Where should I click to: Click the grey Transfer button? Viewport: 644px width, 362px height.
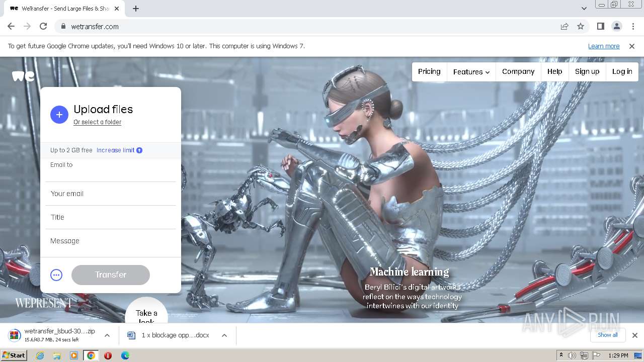111,275
